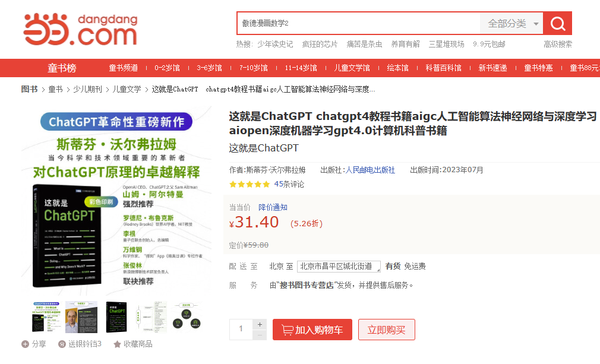Image resolution: width=600 pixels, height=364 pixels.
Task: Open the 北京市昌平区城北街道 delivery address dropdown
Action: 339,266
